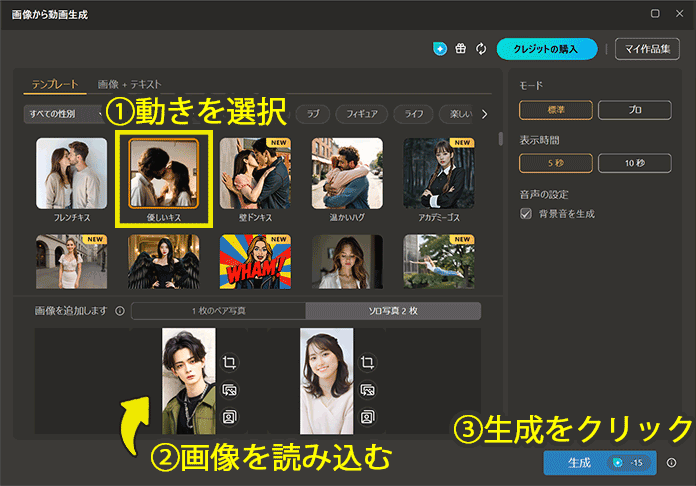The width and height of the screenshot is (696, 486).
Task: Set duration to 10 秒
Action: coord(635,163)
